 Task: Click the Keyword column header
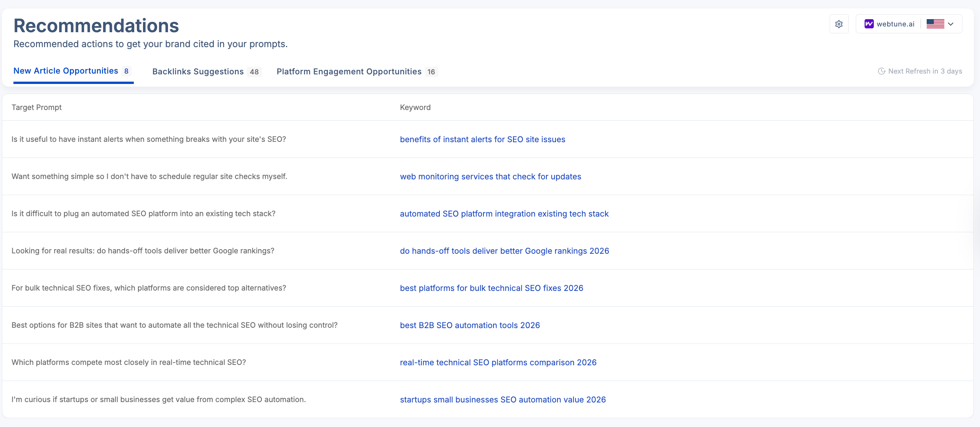(x=415, y=107)
